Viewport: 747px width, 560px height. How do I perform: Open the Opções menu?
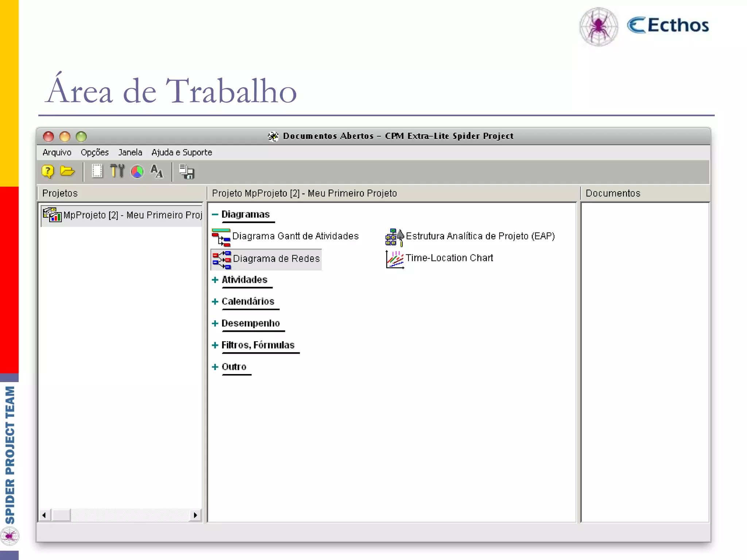pos(95,152)
